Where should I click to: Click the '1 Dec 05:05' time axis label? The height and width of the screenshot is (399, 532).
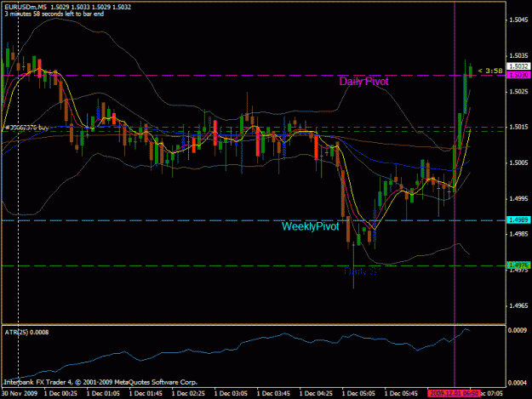tap(358, 394)
